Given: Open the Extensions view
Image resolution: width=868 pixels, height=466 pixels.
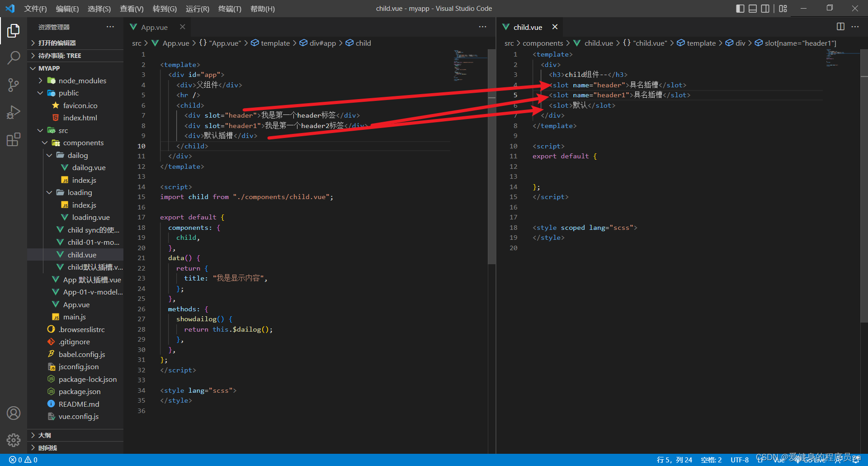Looking at the screenshot, I should pos(14,139).
